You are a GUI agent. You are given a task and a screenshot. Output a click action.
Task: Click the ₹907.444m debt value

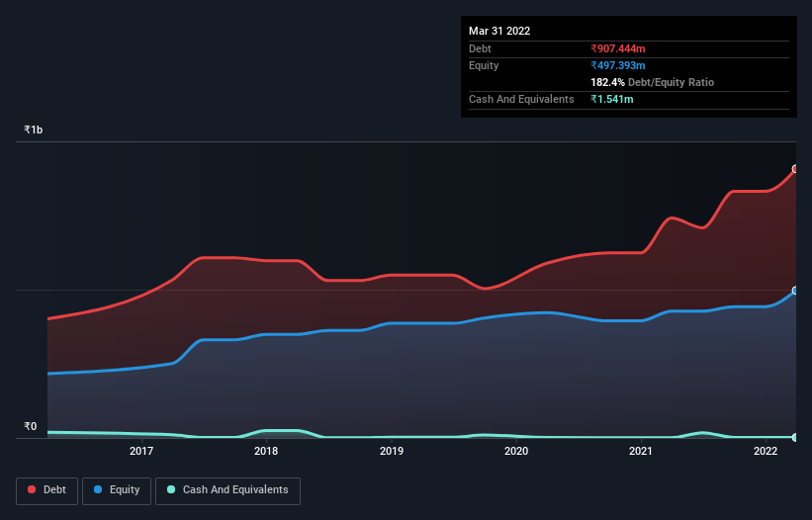[618, 48]
